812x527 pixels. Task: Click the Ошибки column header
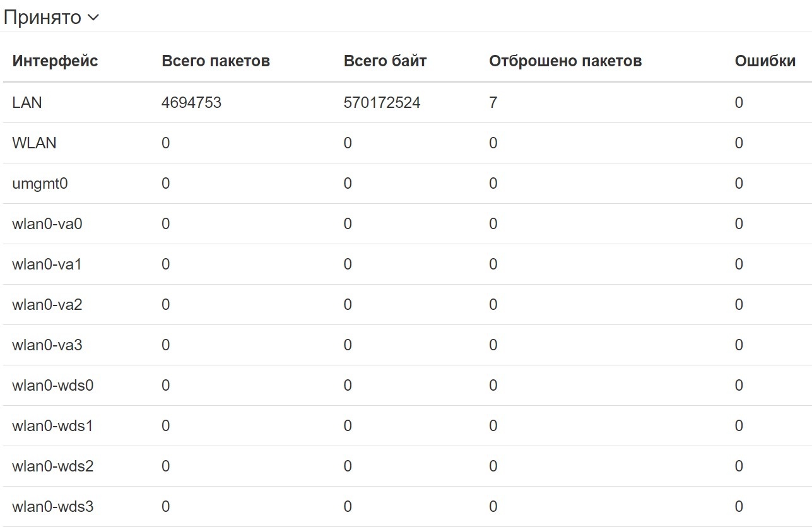[765, 61]
